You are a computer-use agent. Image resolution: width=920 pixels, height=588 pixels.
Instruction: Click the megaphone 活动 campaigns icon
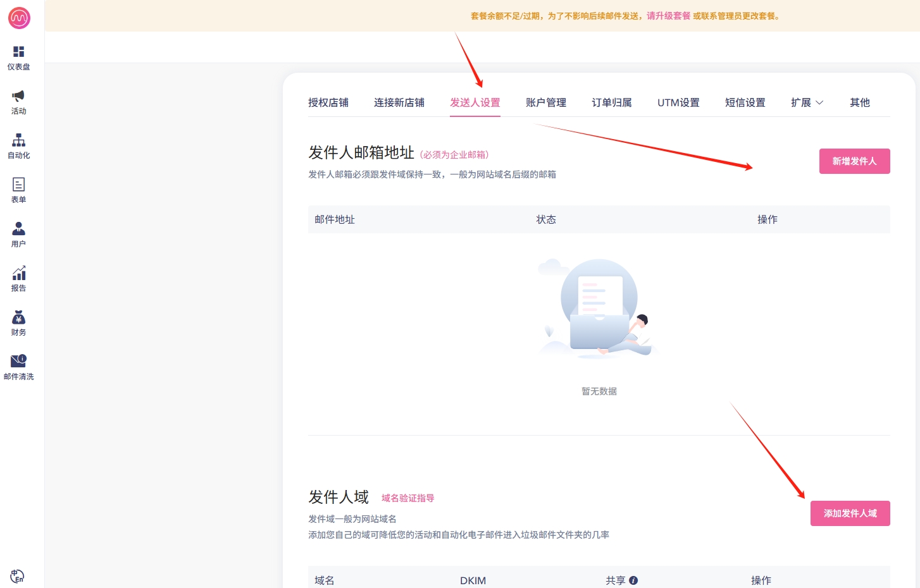pyautogui.click(x=19, y=96)
